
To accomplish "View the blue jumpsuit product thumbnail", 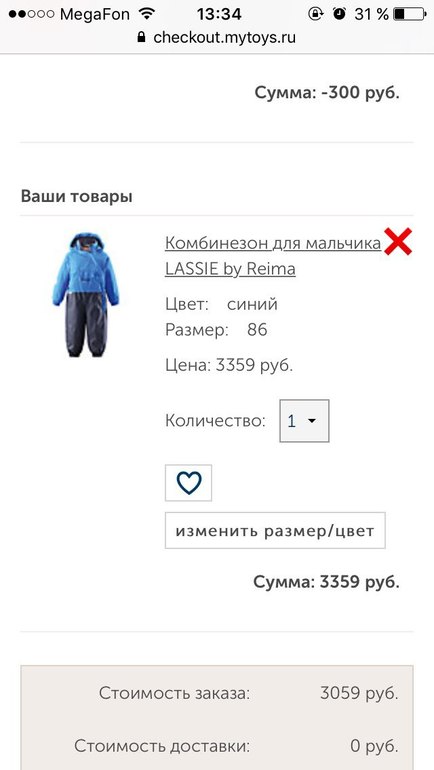I will pyautogui.click(x=86, y=295).
